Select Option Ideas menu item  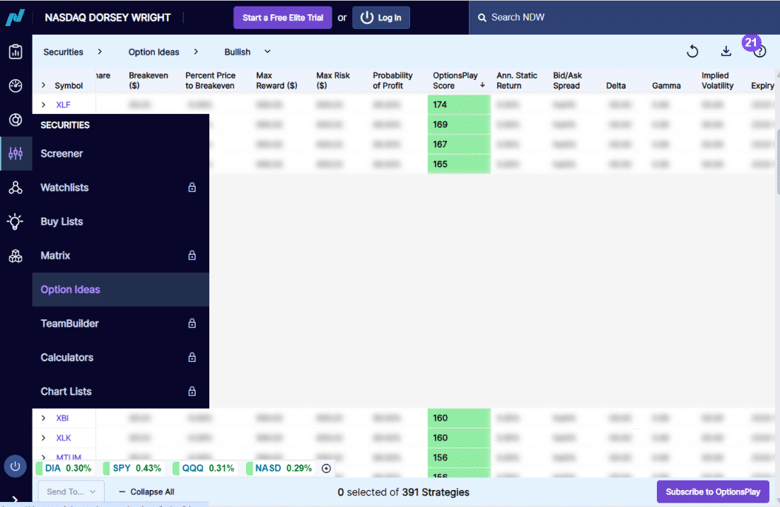click(120, 290)
